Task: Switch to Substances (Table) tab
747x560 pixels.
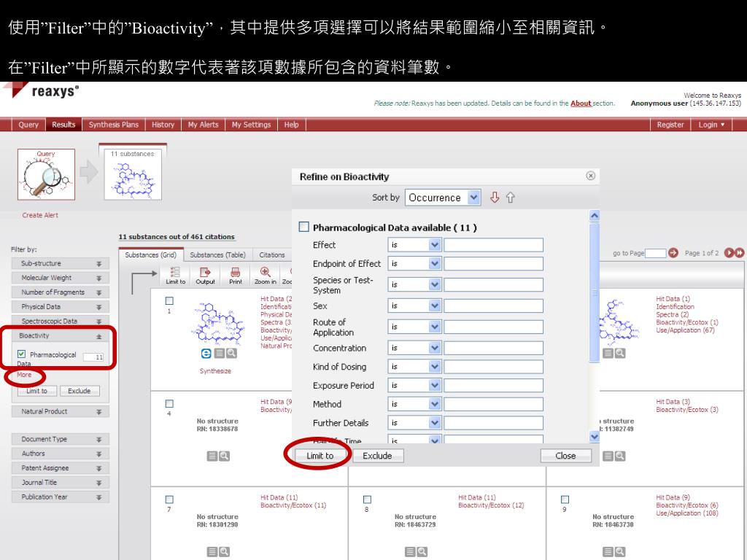Action: point(217,254)
